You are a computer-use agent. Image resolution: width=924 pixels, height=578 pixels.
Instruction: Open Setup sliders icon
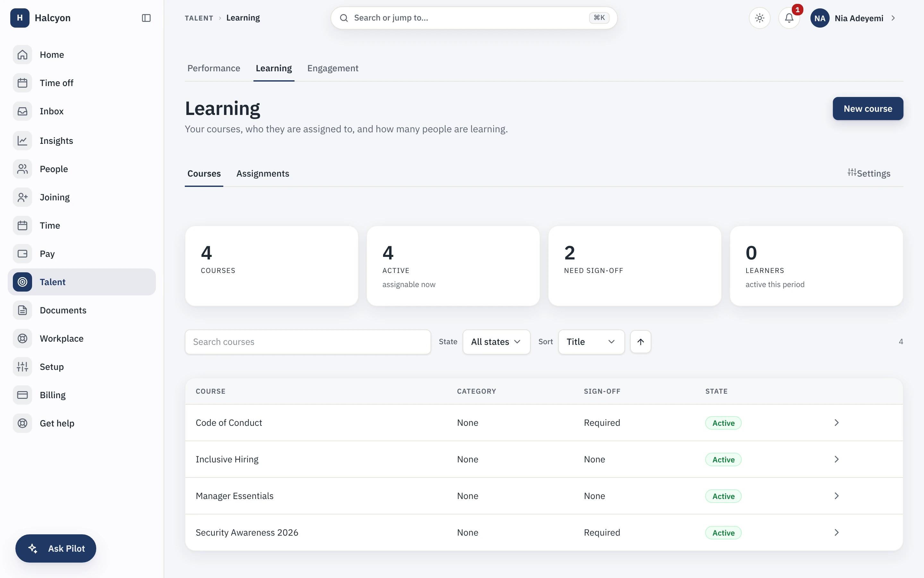(22, 367)
